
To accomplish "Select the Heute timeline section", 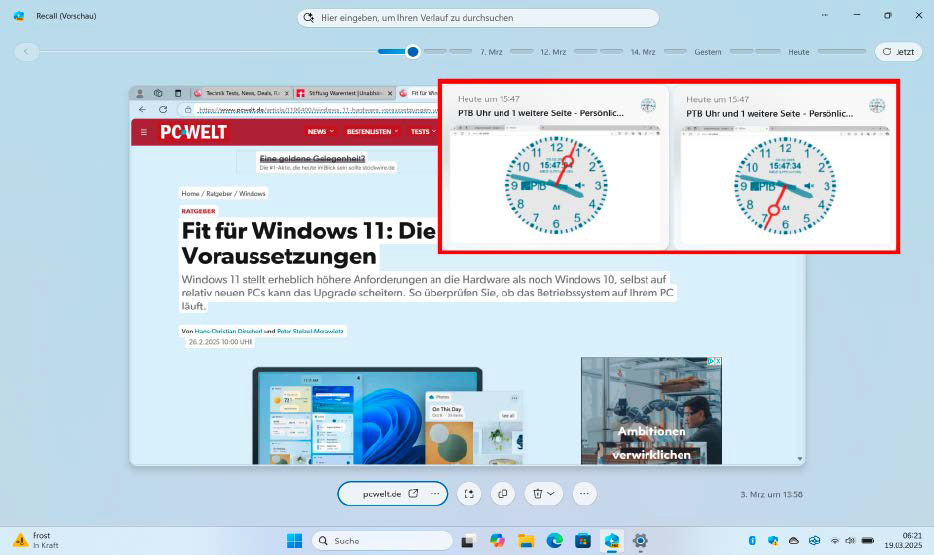I will (x=799, y=52).
